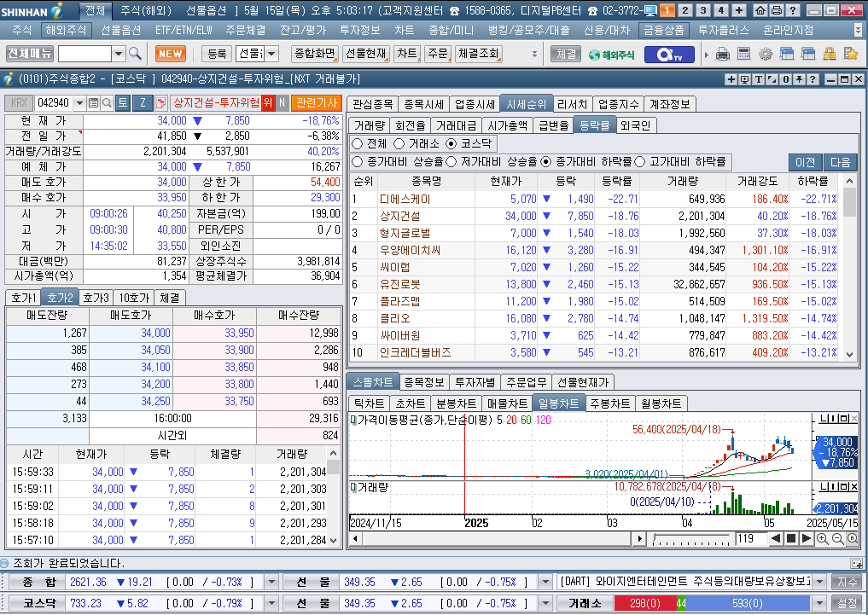Open the 금융상품 menu

[663, 30]
